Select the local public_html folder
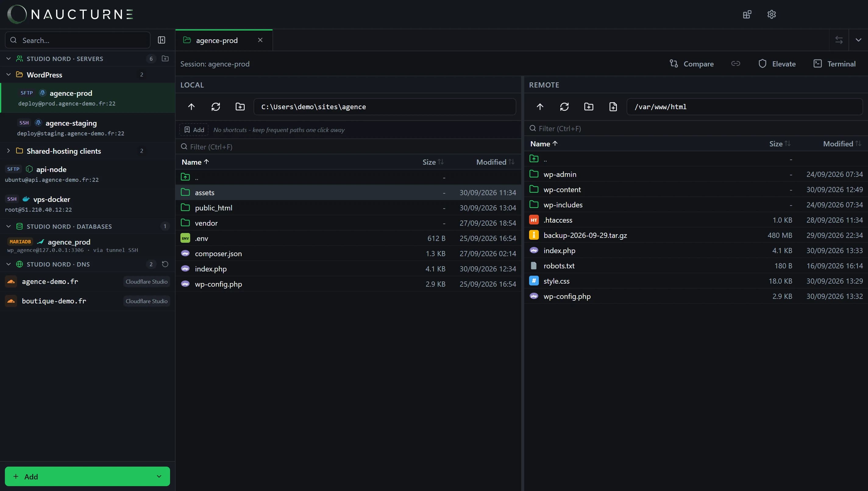Viewport: 868px width, 491px height. tap(348, 208)
